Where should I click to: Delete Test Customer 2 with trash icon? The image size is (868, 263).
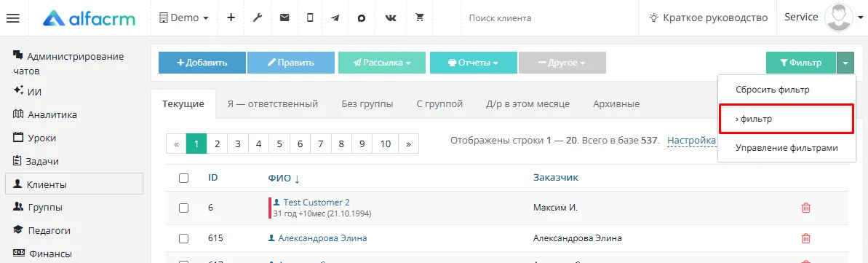point(806,208)
